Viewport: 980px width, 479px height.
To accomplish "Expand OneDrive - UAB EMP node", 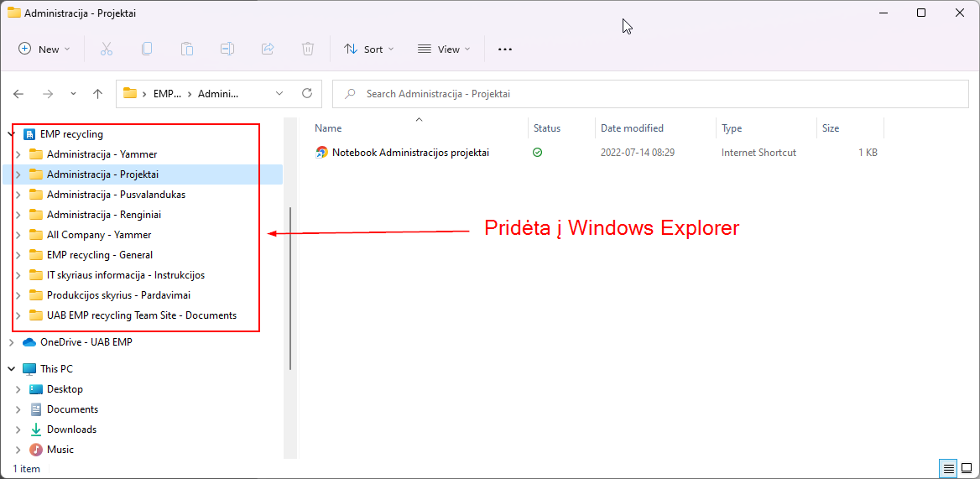I will click(11, 342).
